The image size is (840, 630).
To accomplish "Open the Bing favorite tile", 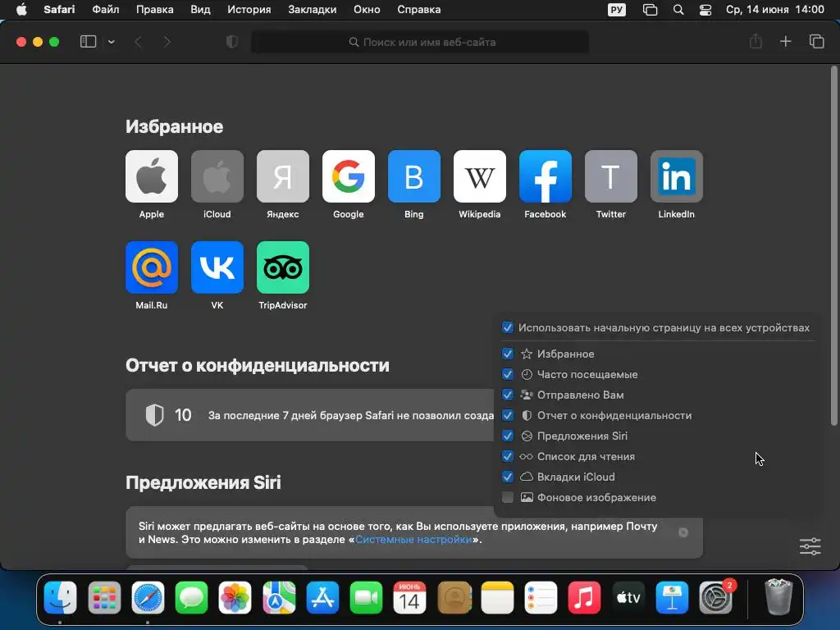I will click(x=414, y=176).
